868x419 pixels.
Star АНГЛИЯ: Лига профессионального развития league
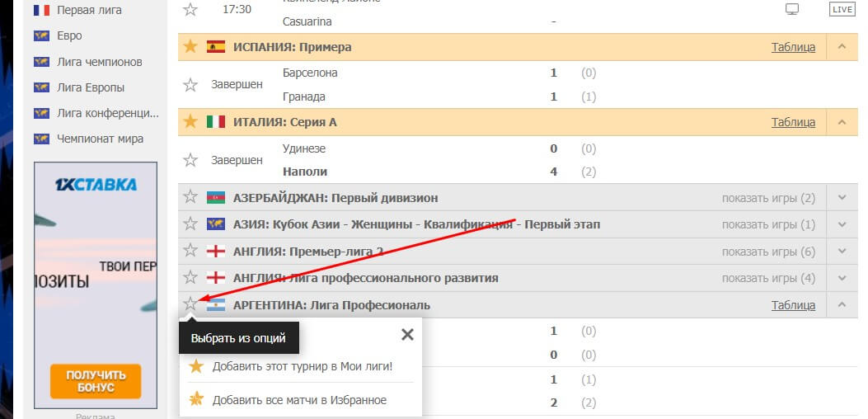(190, 277)
